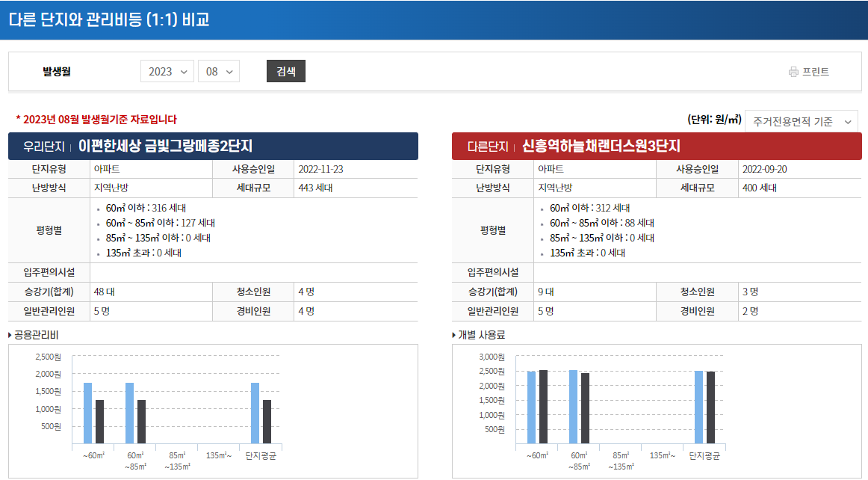Click the 사용승인일 value 2022-09-20
Screen dimensions: 868x480
pyautogui.click(x=764, y=169)
